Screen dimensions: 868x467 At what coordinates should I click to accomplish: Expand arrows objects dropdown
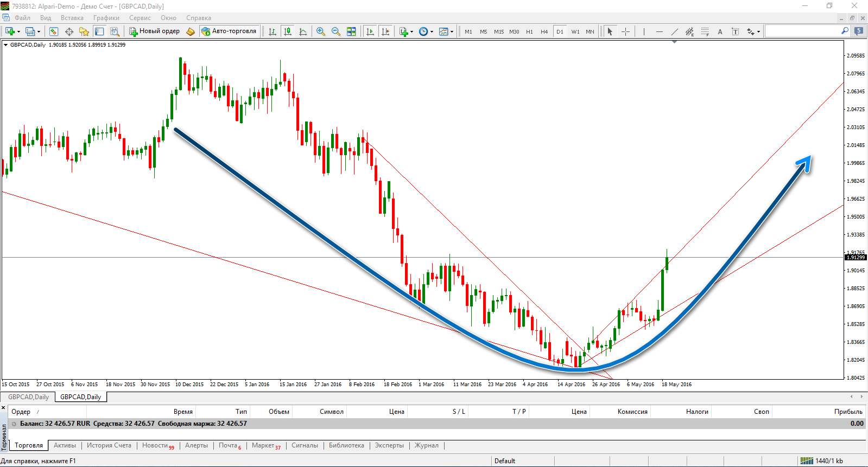[758, 31]
